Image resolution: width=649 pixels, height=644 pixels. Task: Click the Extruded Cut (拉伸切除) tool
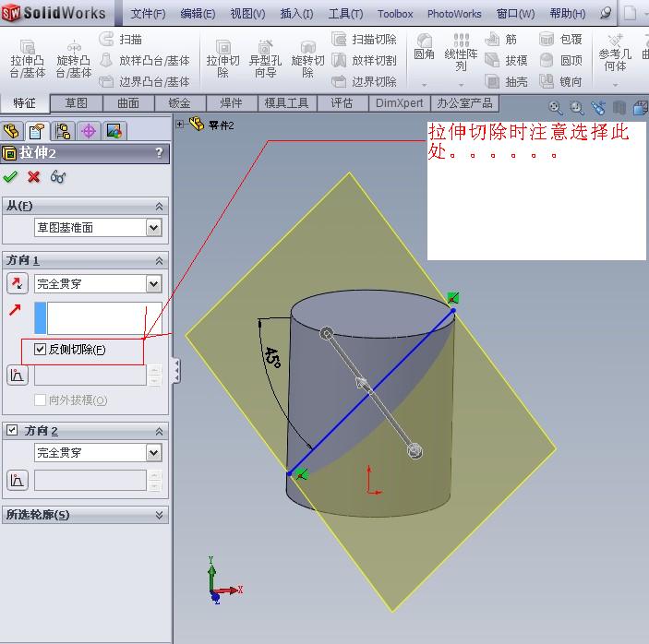point(223,59)
